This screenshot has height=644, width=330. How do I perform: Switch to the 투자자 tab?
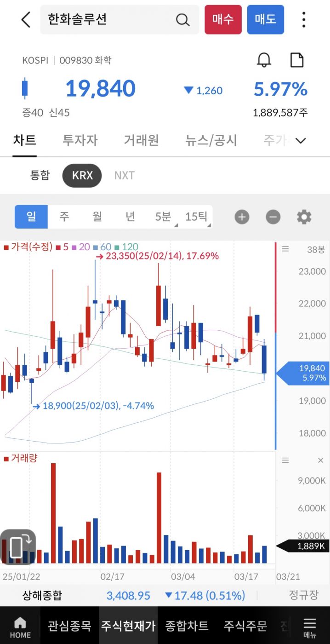tap(80, 140)
